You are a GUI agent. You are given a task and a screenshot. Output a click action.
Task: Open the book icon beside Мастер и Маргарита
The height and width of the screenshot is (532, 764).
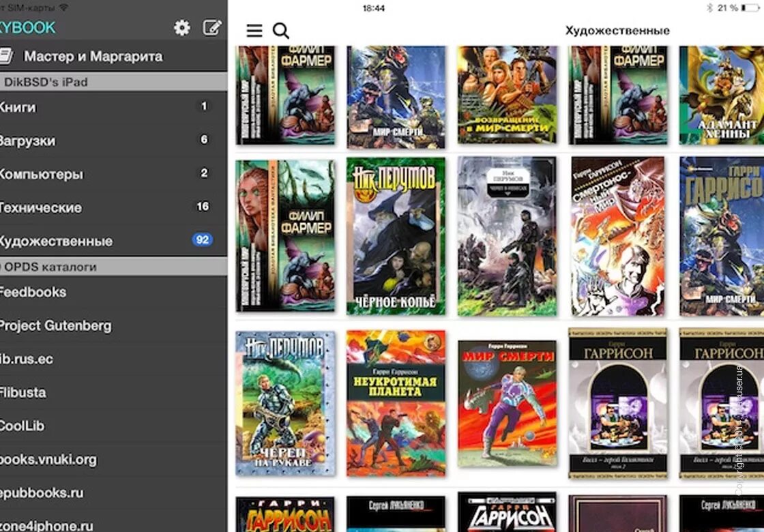click(x=6, y=56)
